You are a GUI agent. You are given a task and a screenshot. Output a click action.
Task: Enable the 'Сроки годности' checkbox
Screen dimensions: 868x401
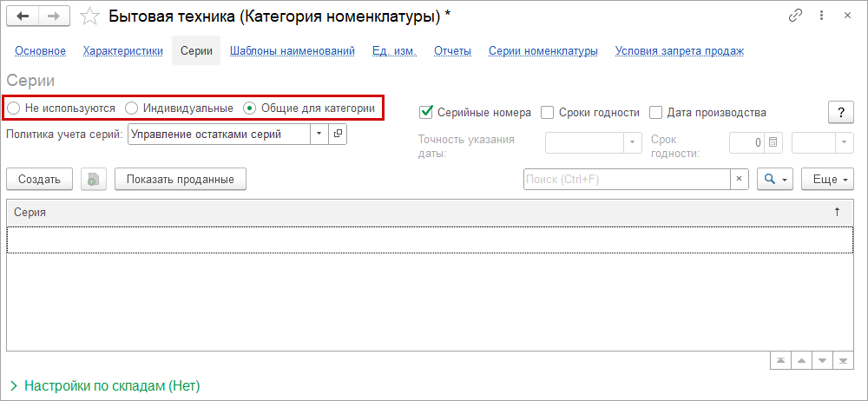click(548, 112)
